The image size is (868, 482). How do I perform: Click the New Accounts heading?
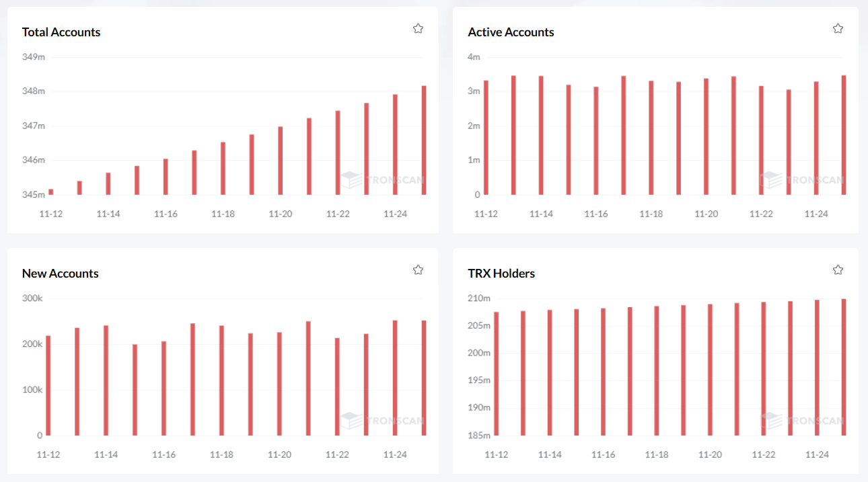pos(61,274)
